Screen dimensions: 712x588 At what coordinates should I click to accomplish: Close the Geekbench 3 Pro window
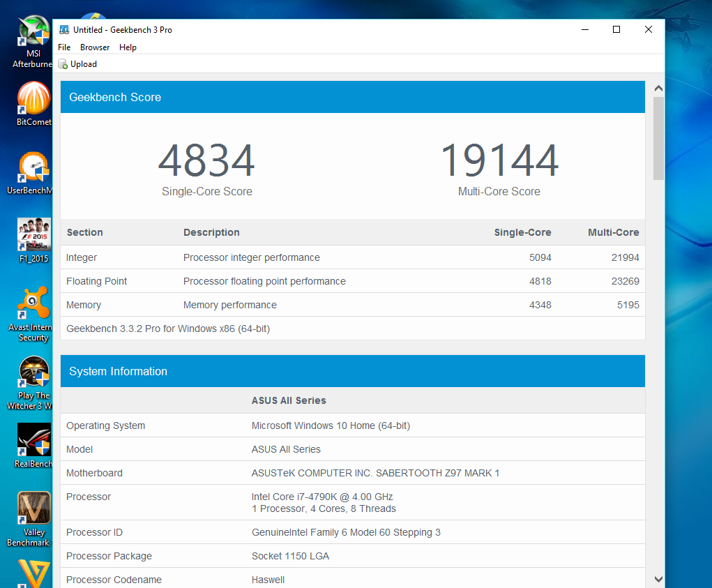point(649,29)
